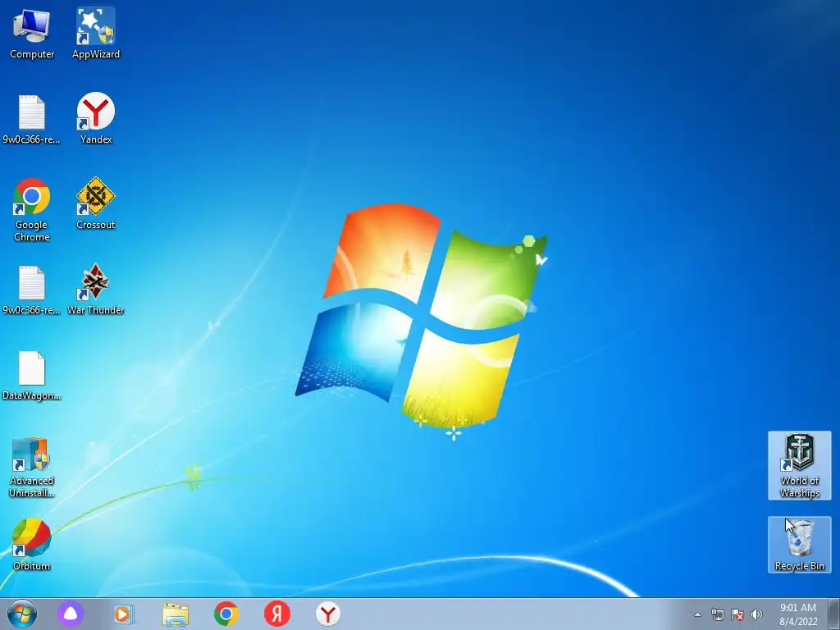Open the red Yandex Я taskbar icon
Viewport: 840px width, 630px height.
pos(277,614)
